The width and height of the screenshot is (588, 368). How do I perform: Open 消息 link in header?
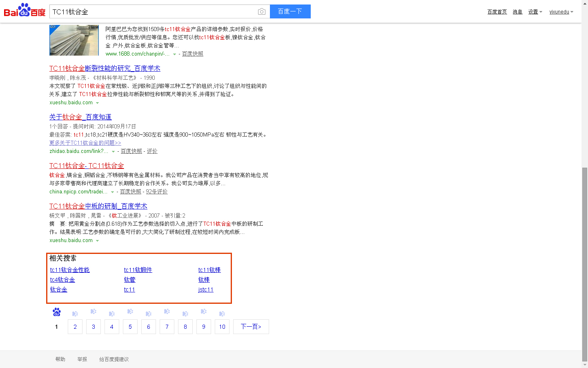[517, 12]
